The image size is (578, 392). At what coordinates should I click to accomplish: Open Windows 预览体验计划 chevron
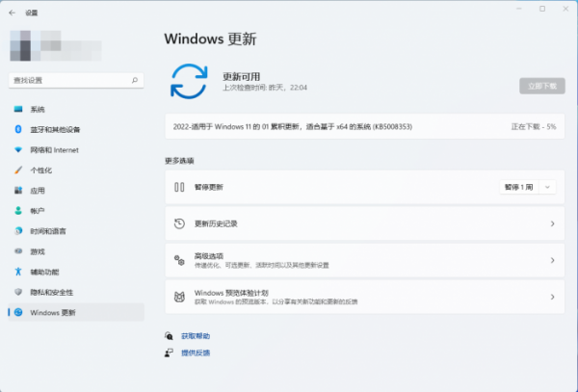553,297
